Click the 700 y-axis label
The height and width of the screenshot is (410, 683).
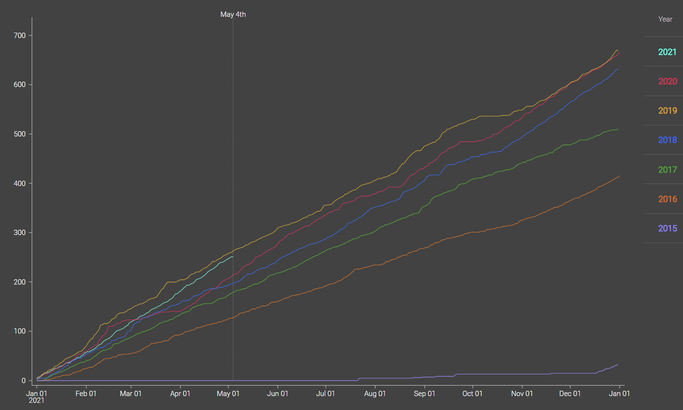[20, 35]
